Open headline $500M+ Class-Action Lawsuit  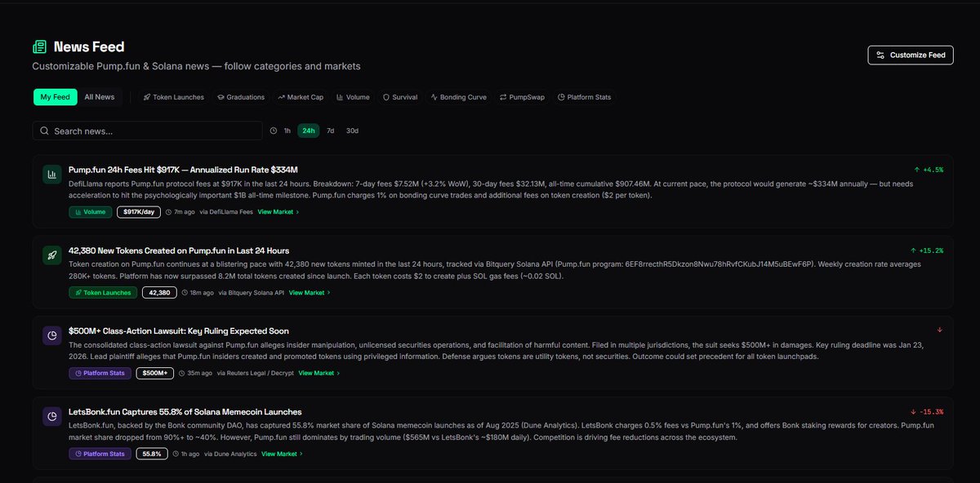click(x=179, y=331)
